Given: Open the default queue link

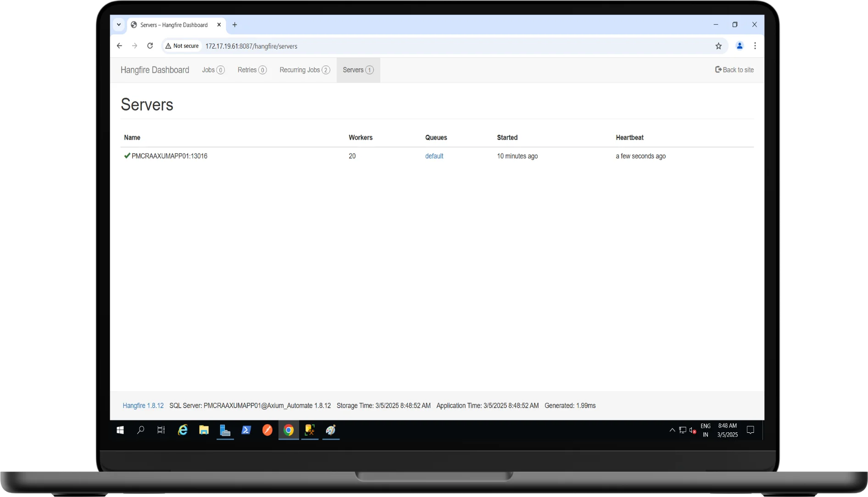Looking at the screenshot, I should pyautogui.click(x=434, y=156).
